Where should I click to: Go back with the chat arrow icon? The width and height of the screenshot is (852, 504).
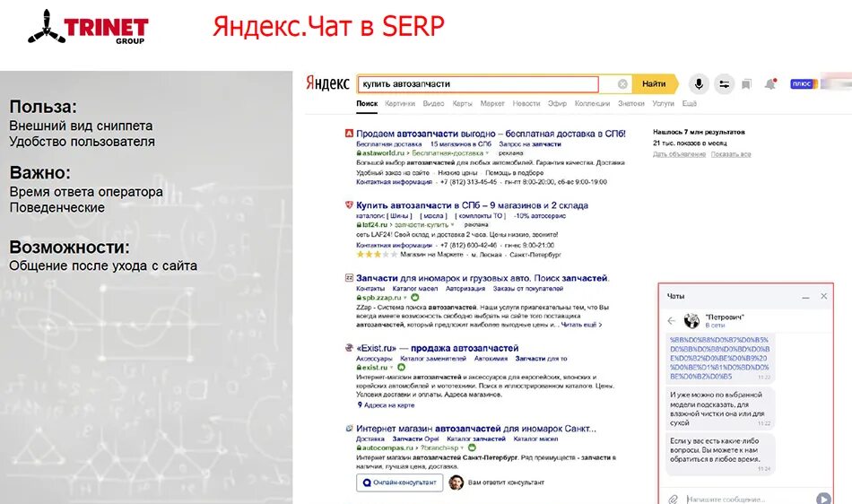point(671,320)
